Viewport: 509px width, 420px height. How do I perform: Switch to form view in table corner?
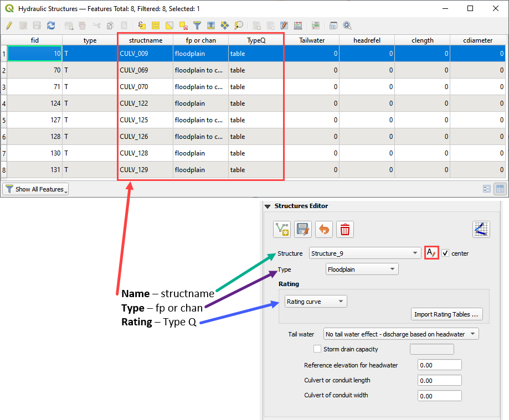tap(487, 189)
